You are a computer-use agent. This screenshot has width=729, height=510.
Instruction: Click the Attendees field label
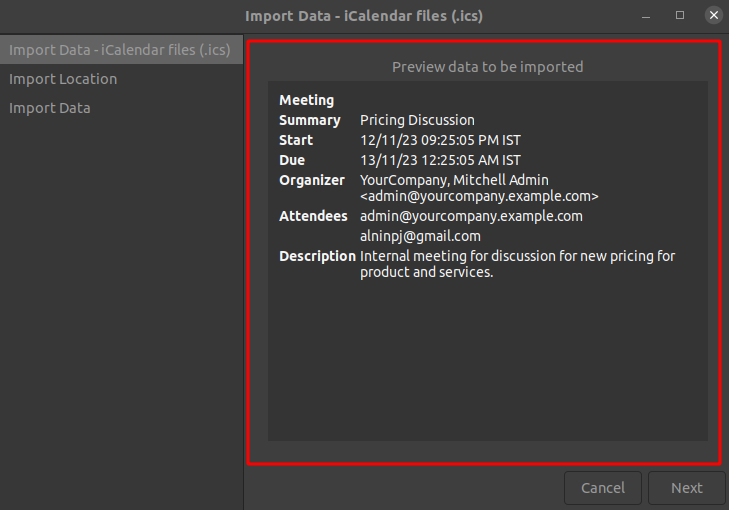pos(313,216)
